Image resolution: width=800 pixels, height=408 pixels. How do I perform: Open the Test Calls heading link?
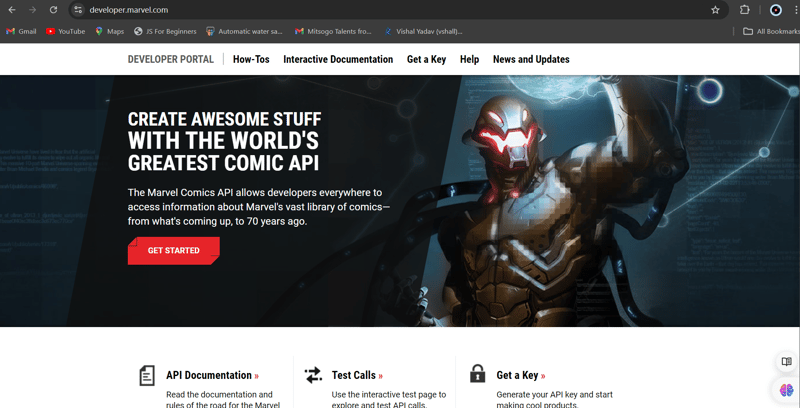357,375
